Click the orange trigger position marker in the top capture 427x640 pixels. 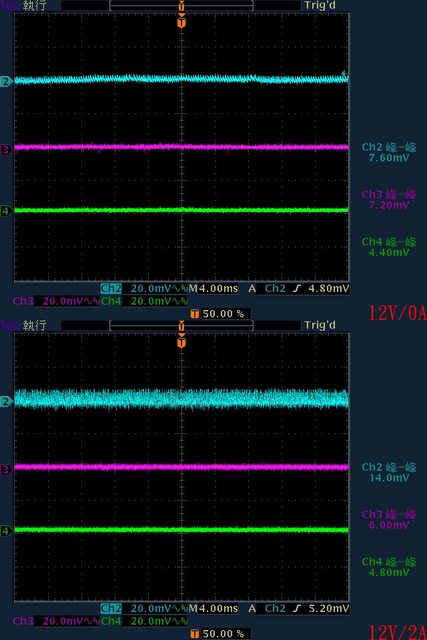(x=182, y=21)
